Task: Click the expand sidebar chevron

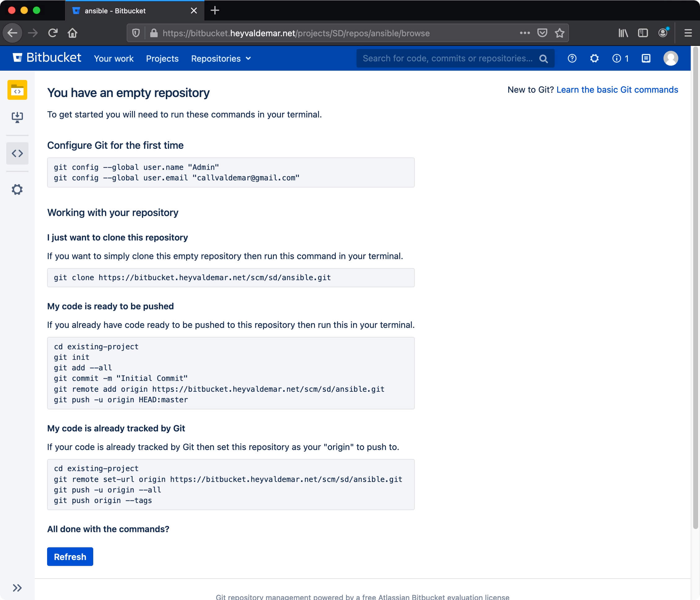Action: (x=17, y=588)
